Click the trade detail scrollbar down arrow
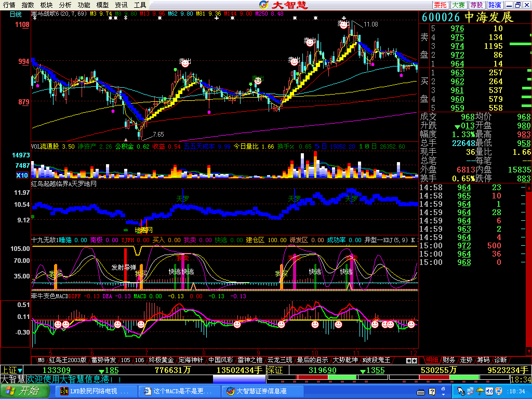The image size is (532, 399). click(x=528, y=351)
